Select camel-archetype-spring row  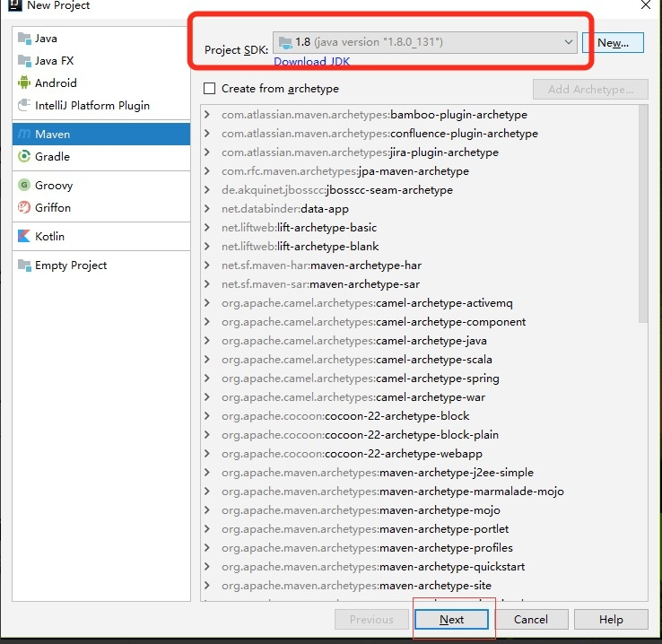419,379
